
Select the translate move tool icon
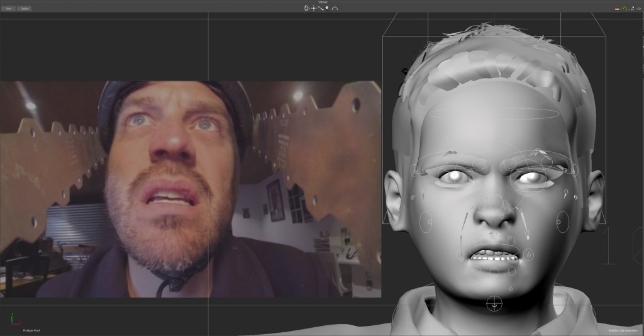pos(314,8)
